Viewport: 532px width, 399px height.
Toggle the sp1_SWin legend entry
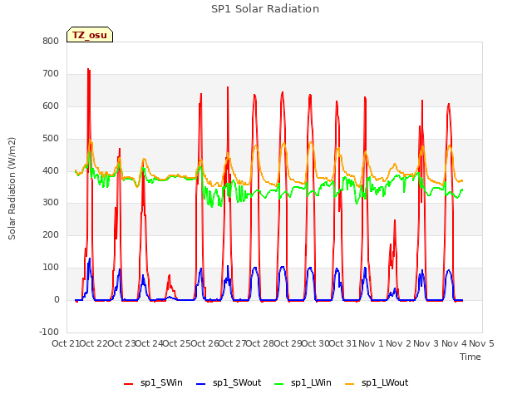click(153, 383)
